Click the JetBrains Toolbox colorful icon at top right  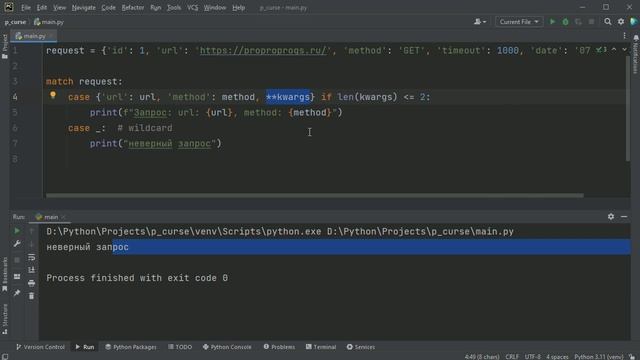click(633, 22)
